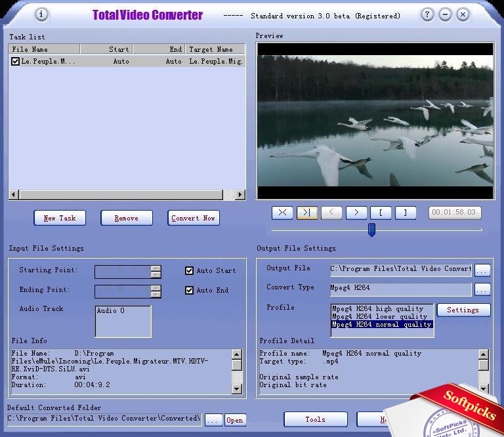Viewport: 504px width, 437px height.
Task: Click the Ending Point time field
Action: point(123,291)
